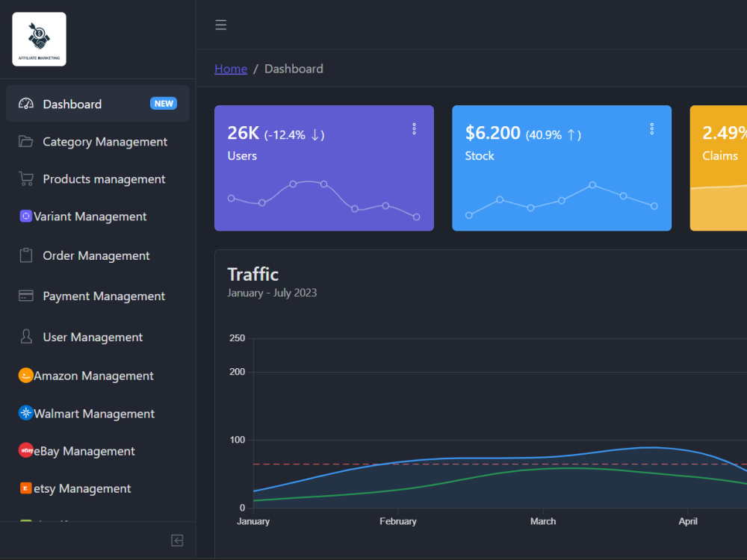The width and height of the screenshot is (747, 560).
Task: Collapse sidebar using bottom arrow icon
Action: tap(177, 541)
